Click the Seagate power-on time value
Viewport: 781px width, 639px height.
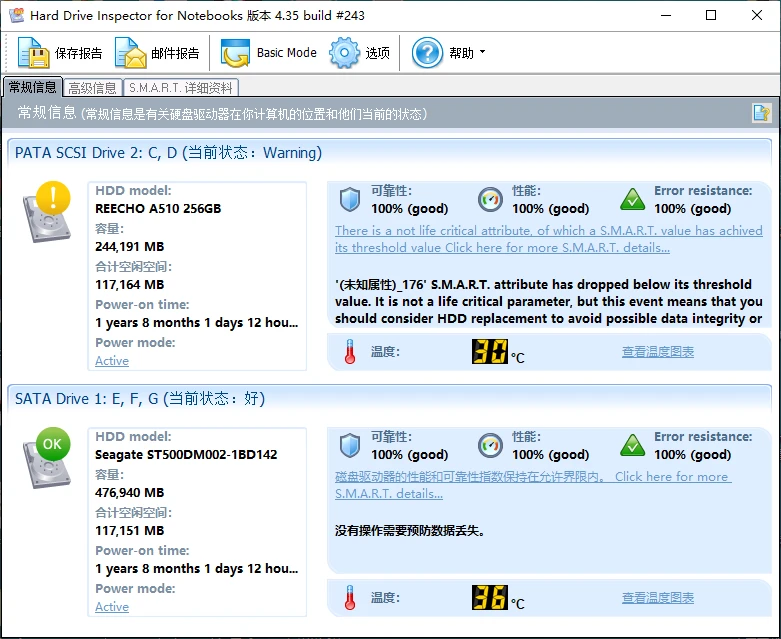[197, 569]
